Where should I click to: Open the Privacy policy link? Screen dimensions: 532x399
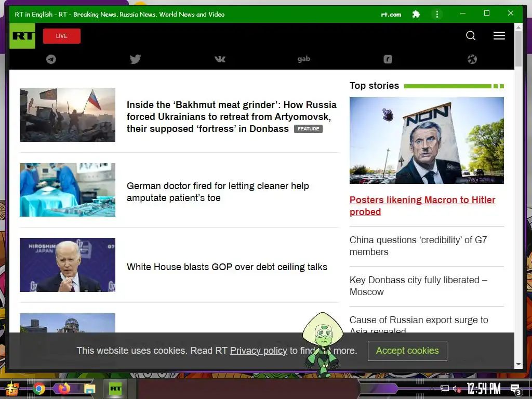pyautogui.click(x=259, y=351)
